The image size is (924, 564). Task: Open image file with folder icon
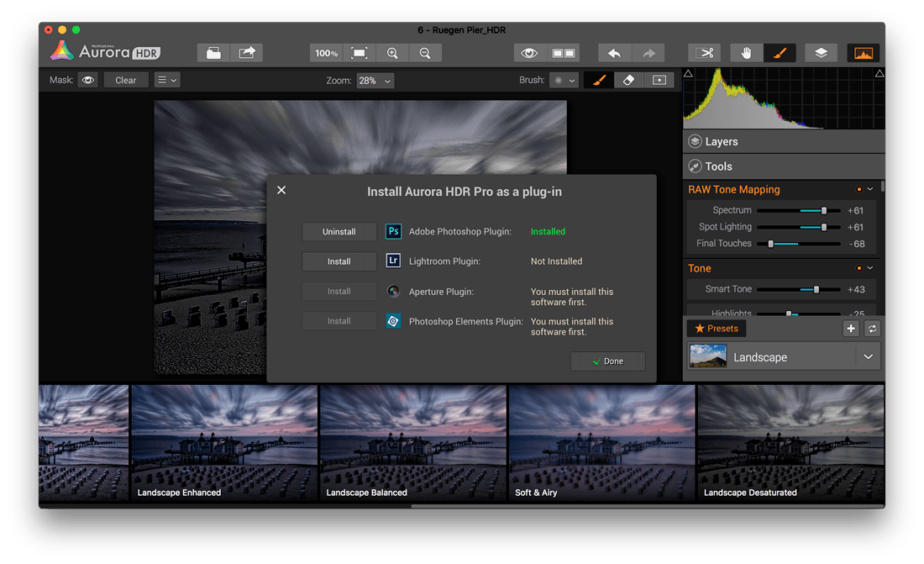[213, 53]
